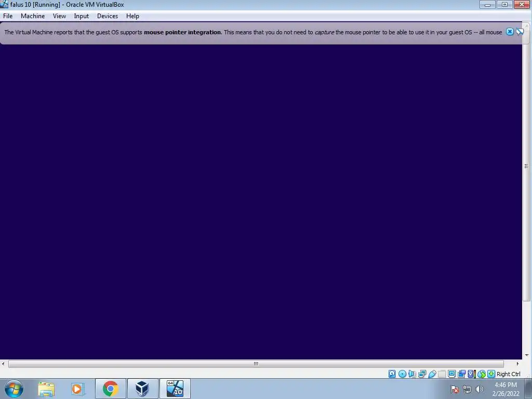Click the vertical scrollbar thumb
This screenshot has width=532, height=399.
pyautogui.click(x=526, y=166)
